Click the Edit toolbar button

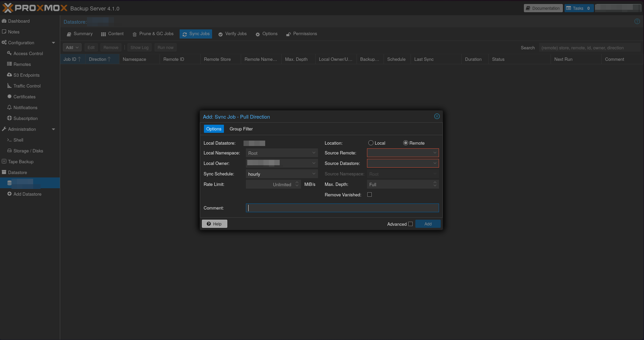point(91,48)
